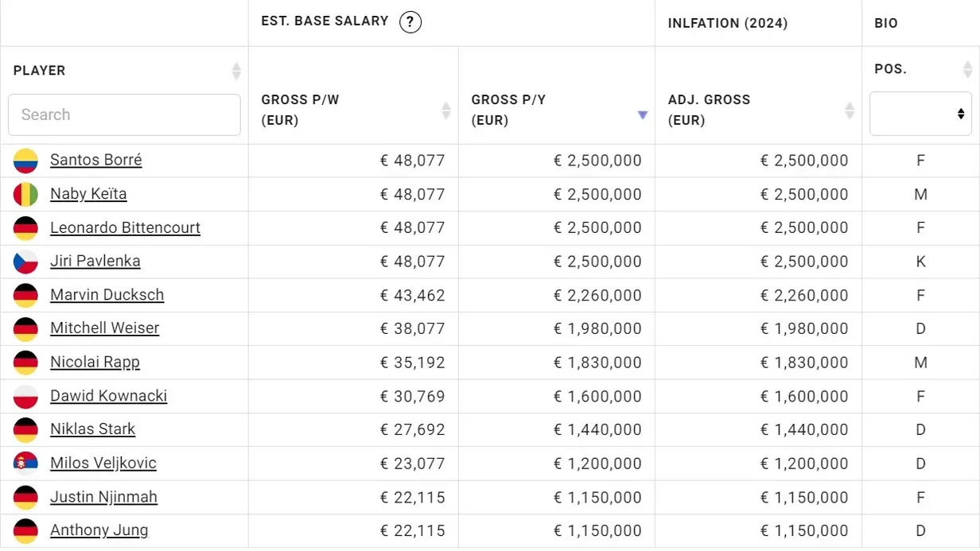Open Leonardo Bittencourt player link
Viewport: 980px width, 551px height.
125,227
